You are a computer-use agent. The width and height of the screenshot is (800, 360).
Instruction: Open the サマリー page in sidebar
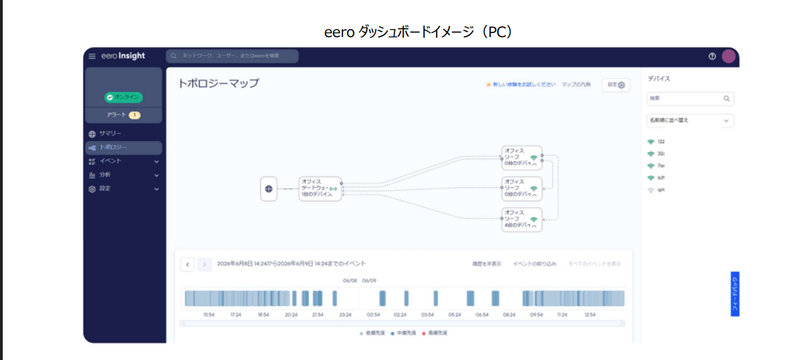coord(123,134)
